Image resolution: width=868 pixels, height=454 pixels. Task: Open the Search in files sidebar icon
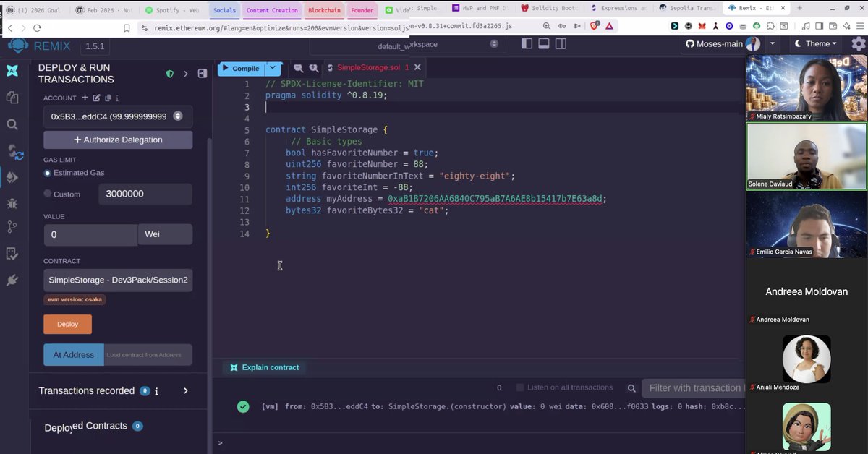pos(12,124)
